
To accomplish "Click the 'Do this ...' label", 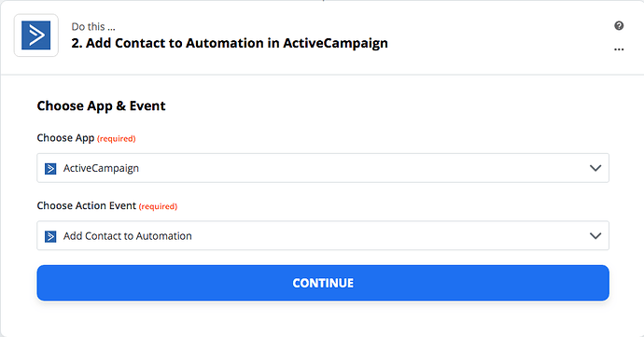I will click(x=93, y=27).
